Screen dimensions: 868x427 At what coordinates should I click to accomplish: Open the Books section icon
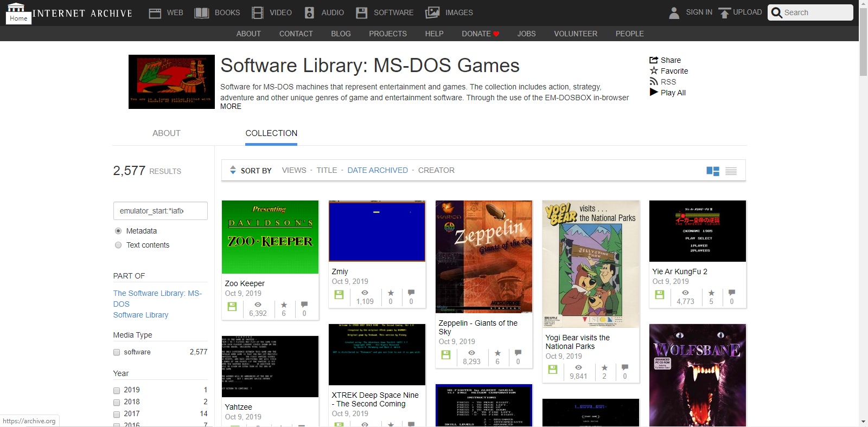[x=202, y=13]
